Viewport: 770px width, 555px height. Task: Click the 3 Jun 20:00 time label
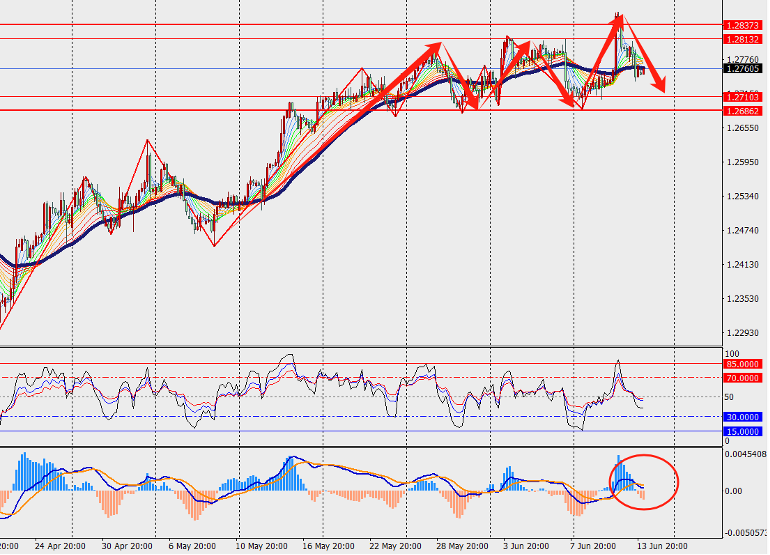pos(526,546)
